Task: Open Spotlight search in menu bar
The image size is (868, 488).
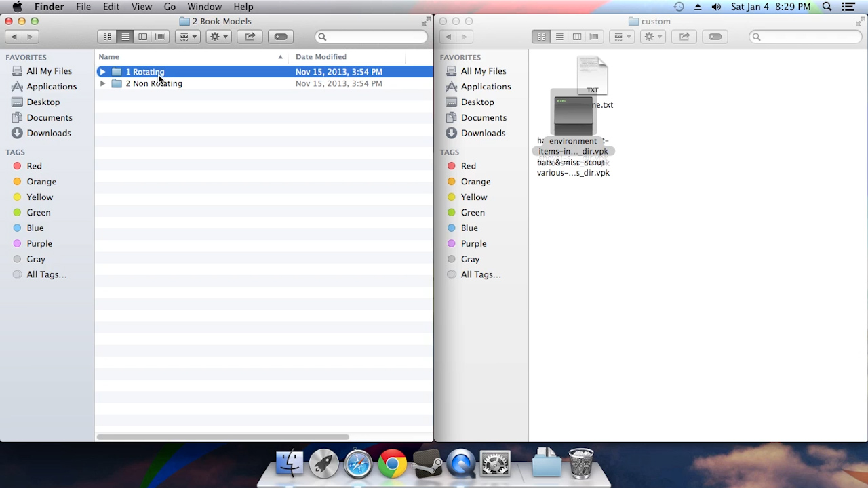Action: [827, 7]
